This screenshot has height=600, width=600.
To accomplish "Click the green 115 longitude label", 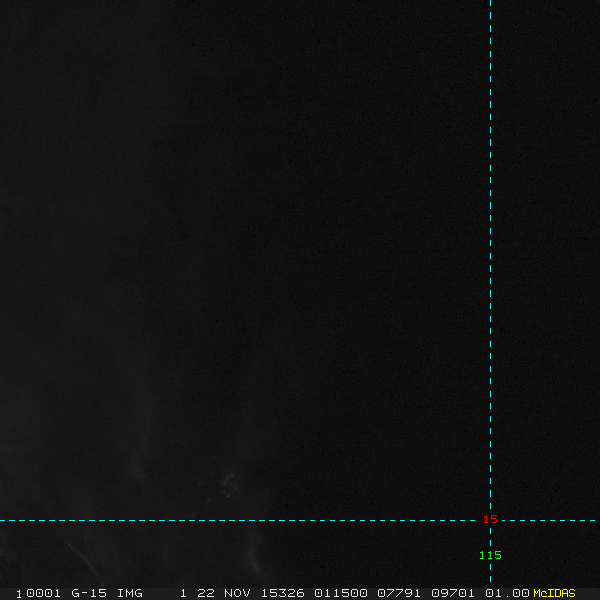I will (490, 555).
